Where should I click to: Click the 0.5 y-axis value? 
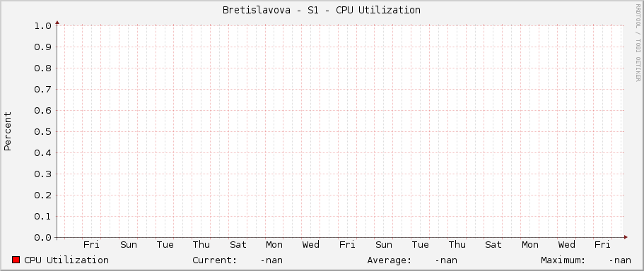tap(42, 131)
